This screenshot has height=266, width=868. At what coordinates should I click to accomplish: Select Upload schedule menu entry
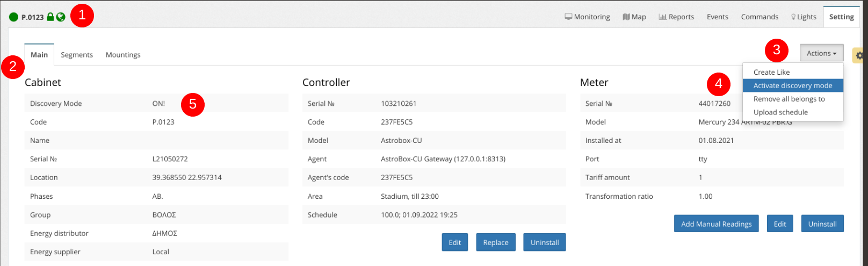coord(780,112)
